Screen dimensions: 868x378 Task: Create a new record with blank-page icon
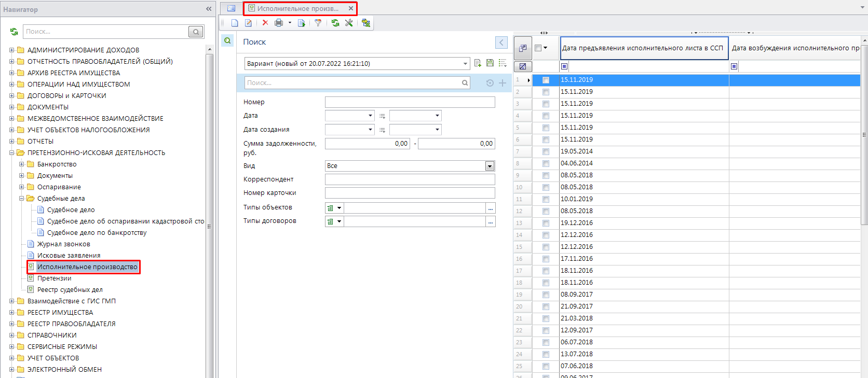tap(235, 23)
